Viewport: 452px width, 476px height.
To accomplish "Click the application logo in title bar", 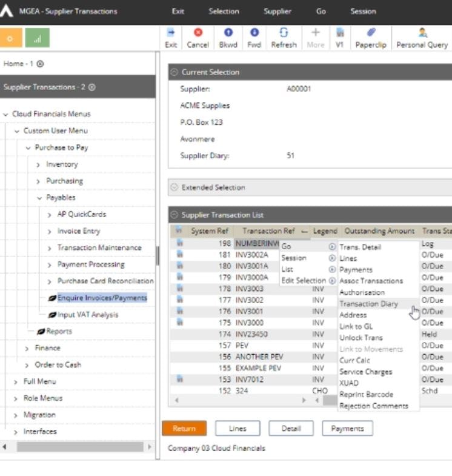I will coord(7,11).
